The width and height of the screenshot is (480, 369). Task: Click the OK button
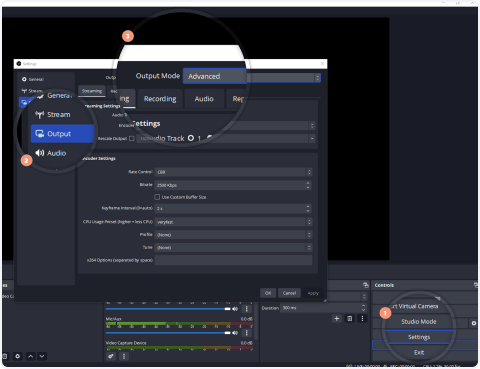(268, 293)
